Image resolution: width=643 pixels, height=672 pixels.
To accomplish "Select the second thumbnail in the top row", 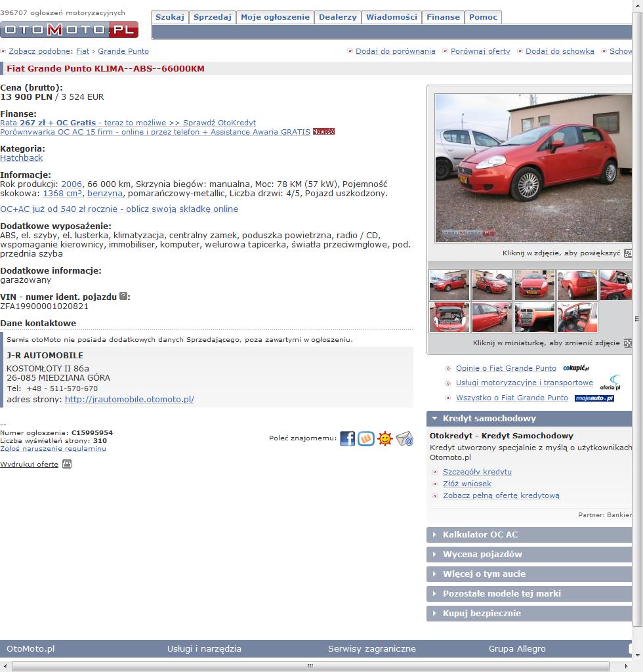I will [x=492, y=285].
